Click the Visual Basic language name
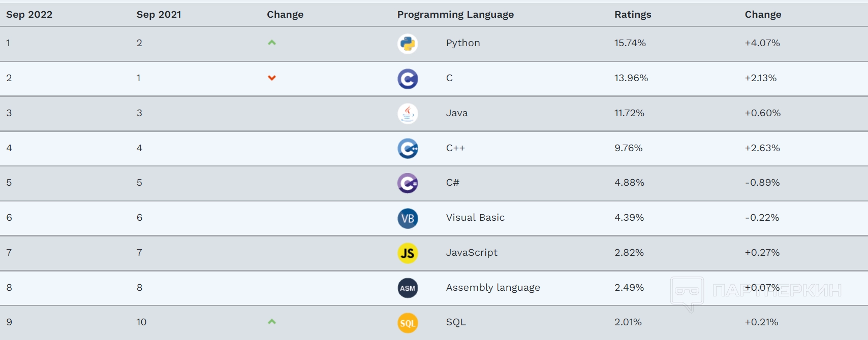 click(475, 218)
